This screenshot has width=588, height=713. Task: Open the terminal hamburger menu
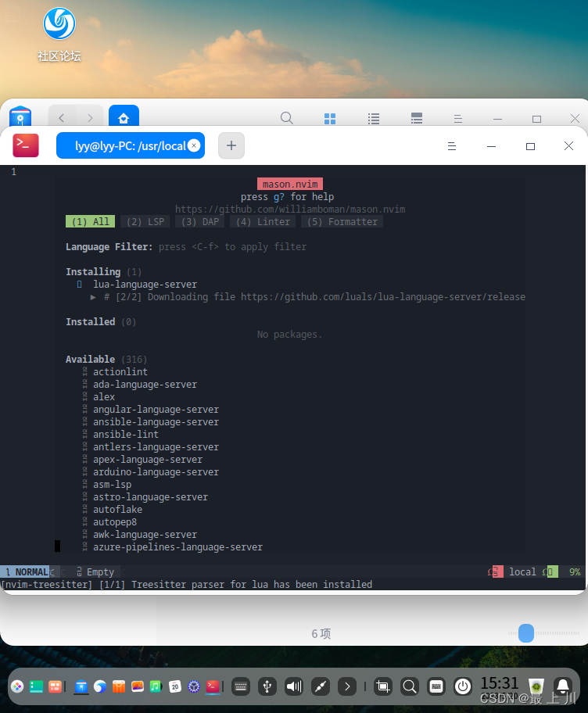click(x=451, y=146)
